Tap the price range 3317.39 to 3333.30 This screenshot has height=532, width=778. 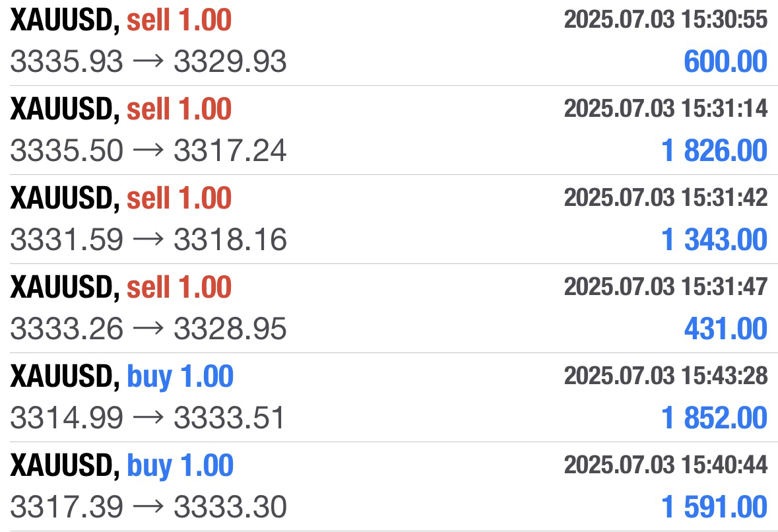click(x=148, y=507)
